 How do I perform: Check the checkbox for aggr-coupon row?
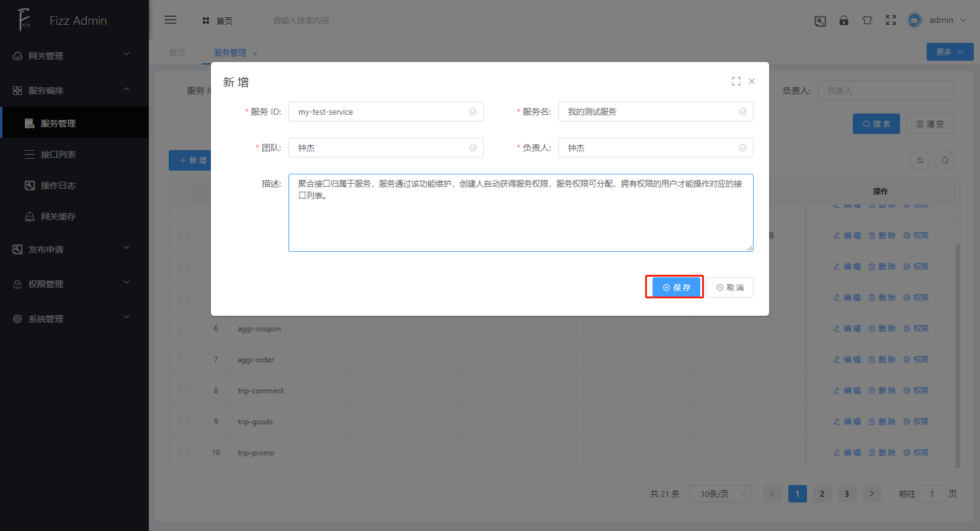tap(184, 329)
